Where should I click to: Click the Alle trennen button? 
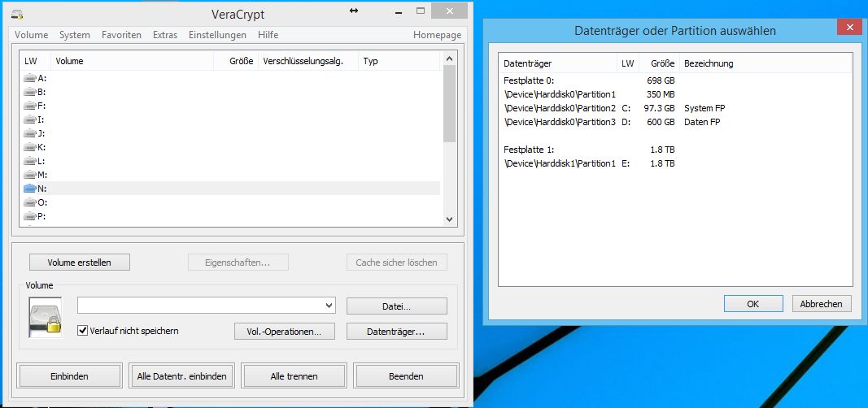pos(294,376)
